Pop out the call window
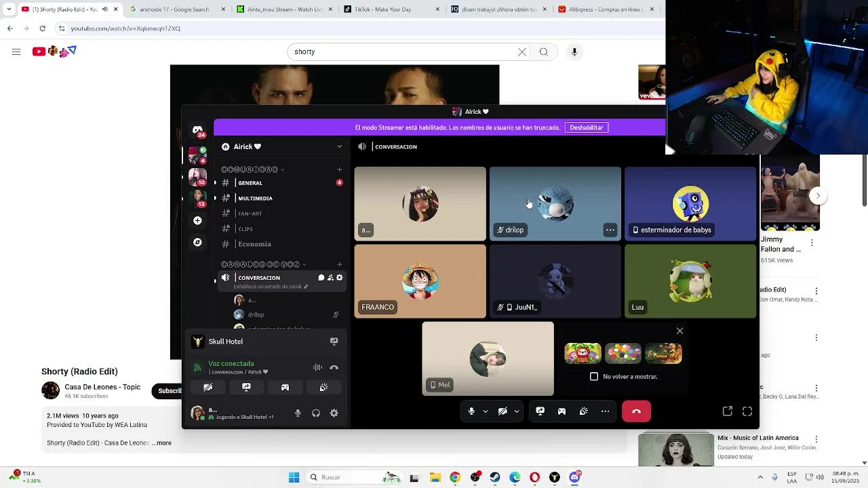This screenshot has width=868, height=488. pyautogui.click(x=727, y=411)
